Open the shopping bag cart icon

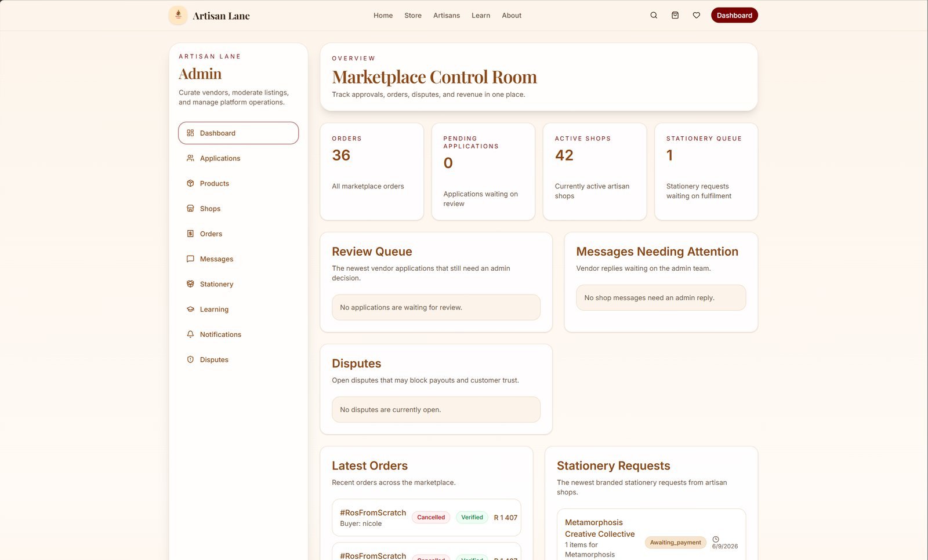[675, 16]
